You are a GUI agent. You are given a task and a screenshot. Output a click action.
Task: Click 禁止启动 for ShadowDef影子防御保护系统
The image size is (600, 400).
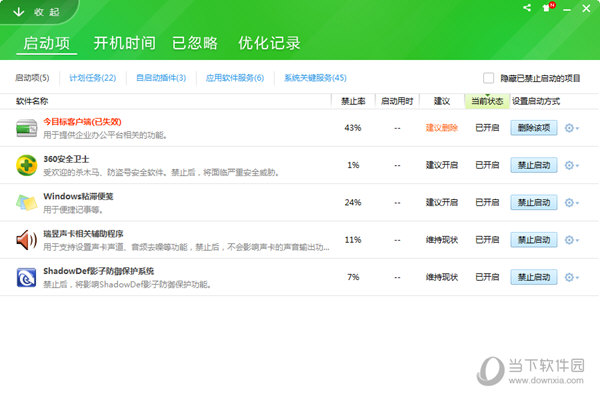point(534,277)
